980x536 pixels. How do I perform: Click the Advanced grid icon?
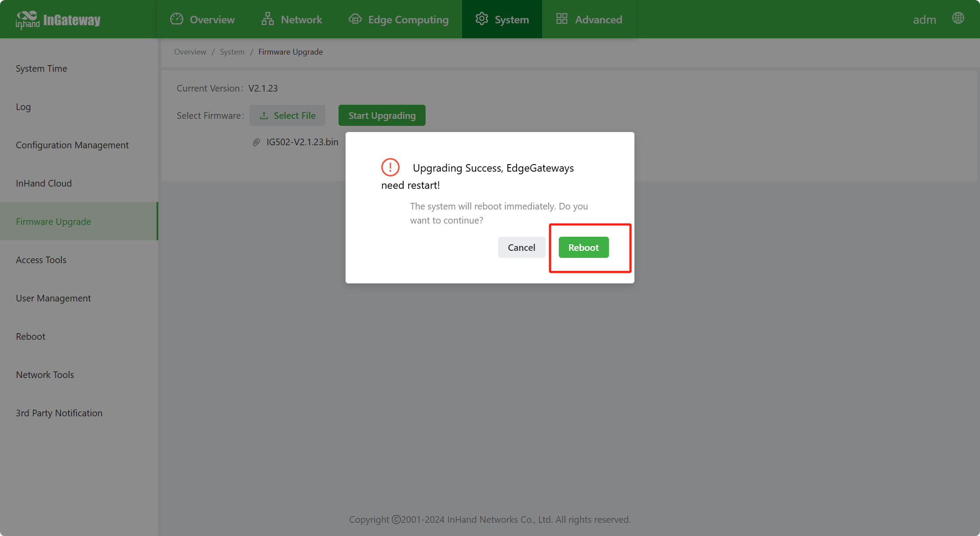(561, 19)
